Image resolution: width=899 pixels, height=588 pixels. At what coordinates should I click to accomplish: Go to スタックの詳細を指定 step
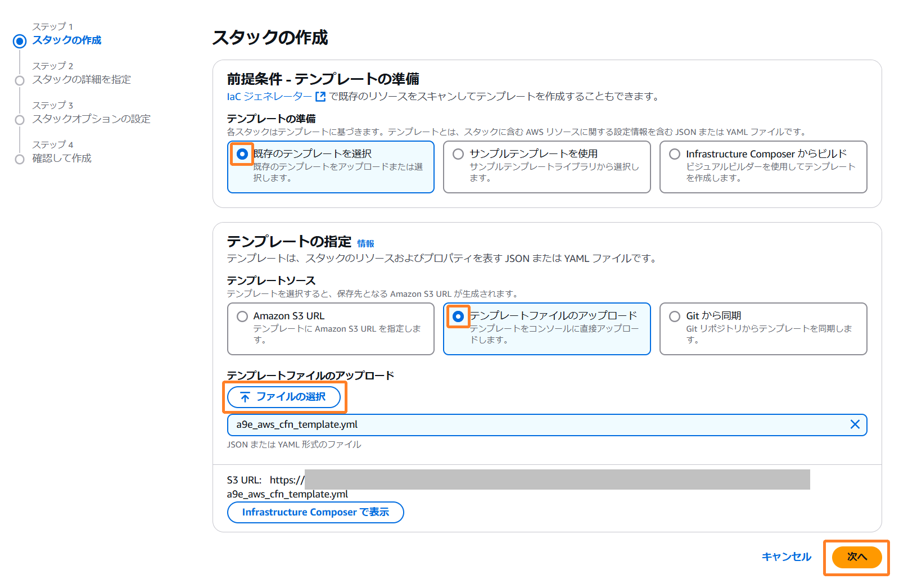(x=82, y=80)
